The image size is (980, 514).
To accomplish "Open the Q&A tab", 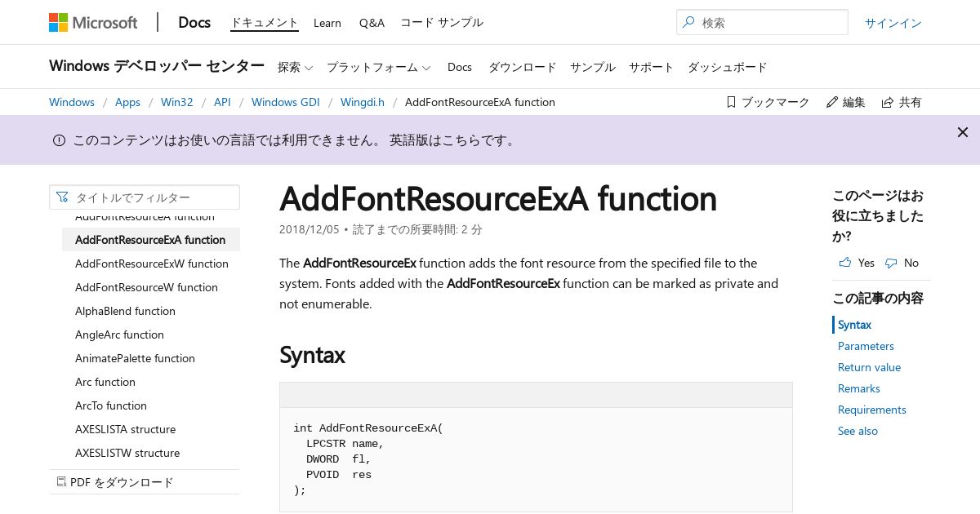I will click(372, 23).
